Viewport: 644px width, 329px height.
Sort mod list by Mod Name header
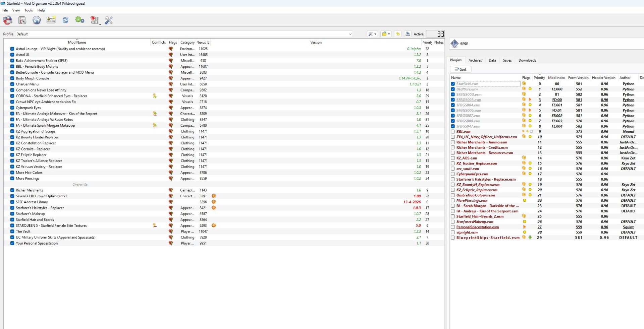pos(77,42)
